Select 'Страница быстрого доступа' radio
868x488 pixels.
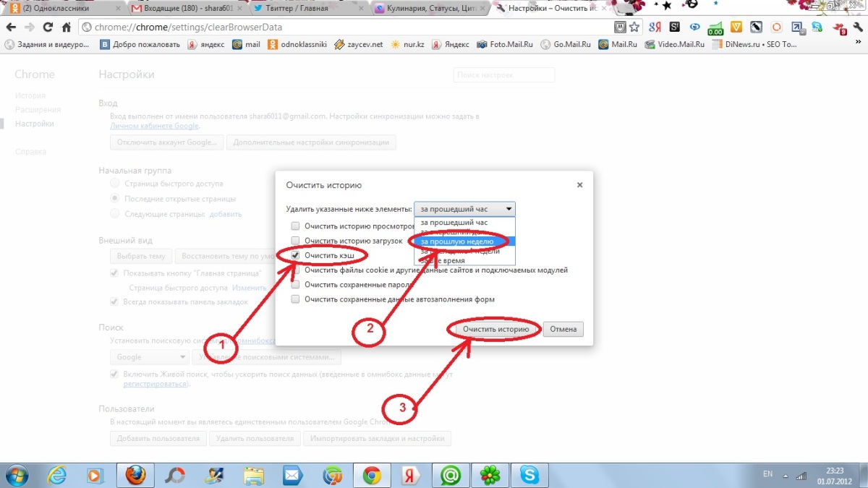(x=114, y=184)
